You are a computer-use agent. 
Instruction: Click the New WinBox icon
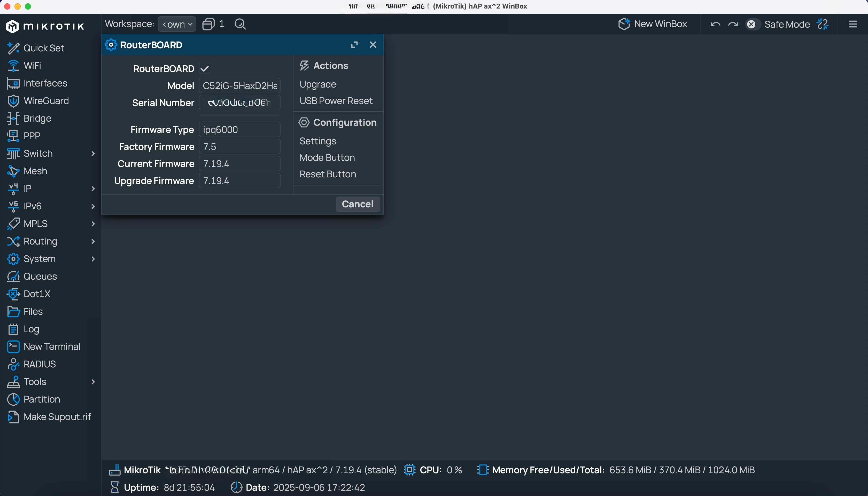coord(624,24)
